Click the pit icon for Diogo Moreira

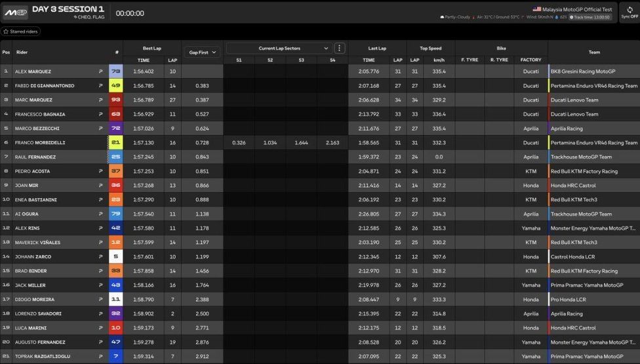pos(100,300)
